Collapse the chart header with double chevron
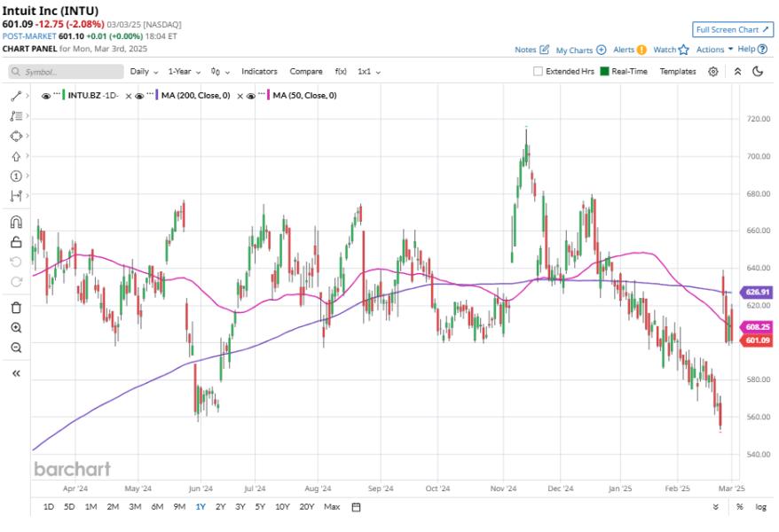Viewport: 779px width, 532px height. pos(738,72)
